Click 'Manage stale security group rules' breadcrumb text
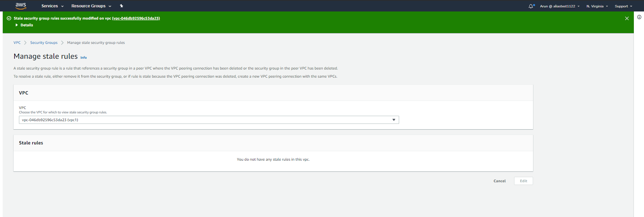644x217 pixels. 96,43
